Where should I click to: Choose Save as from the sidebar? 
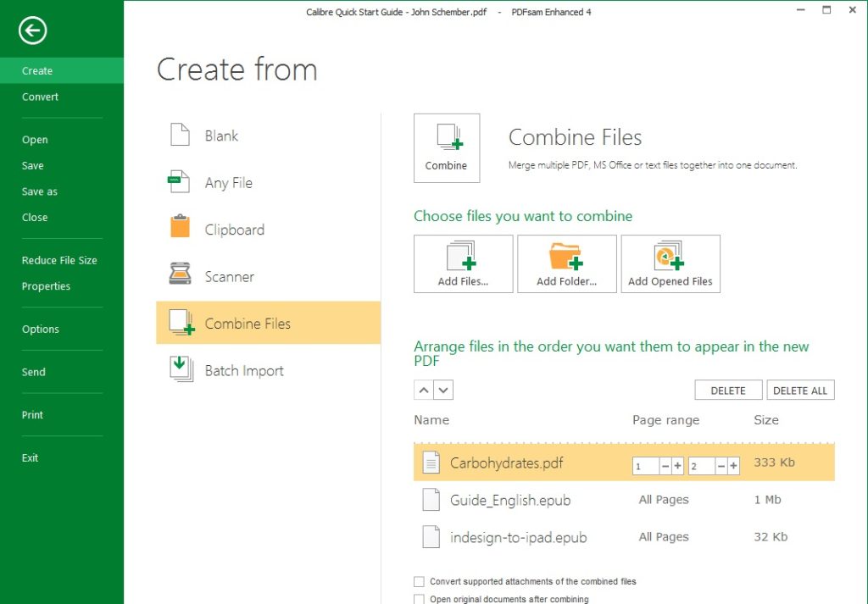39,191
